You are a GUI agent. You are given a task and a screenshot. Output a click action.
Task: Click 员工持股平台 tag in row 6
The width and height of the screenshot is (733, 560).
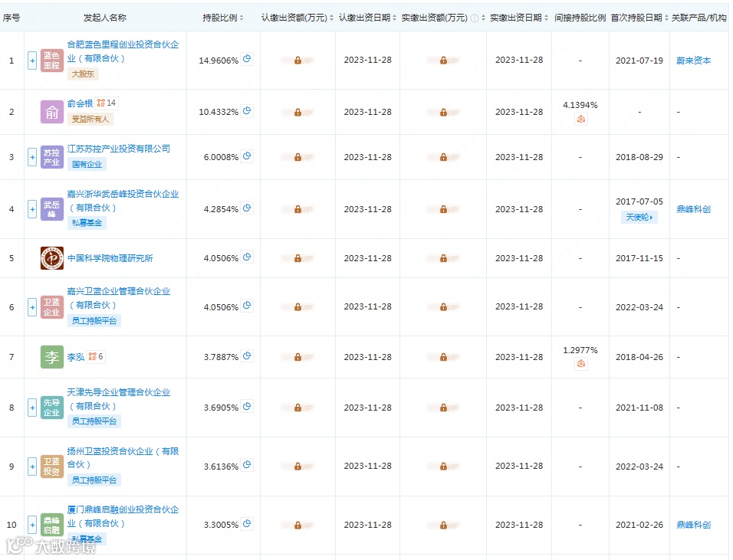tap(94, 321)
